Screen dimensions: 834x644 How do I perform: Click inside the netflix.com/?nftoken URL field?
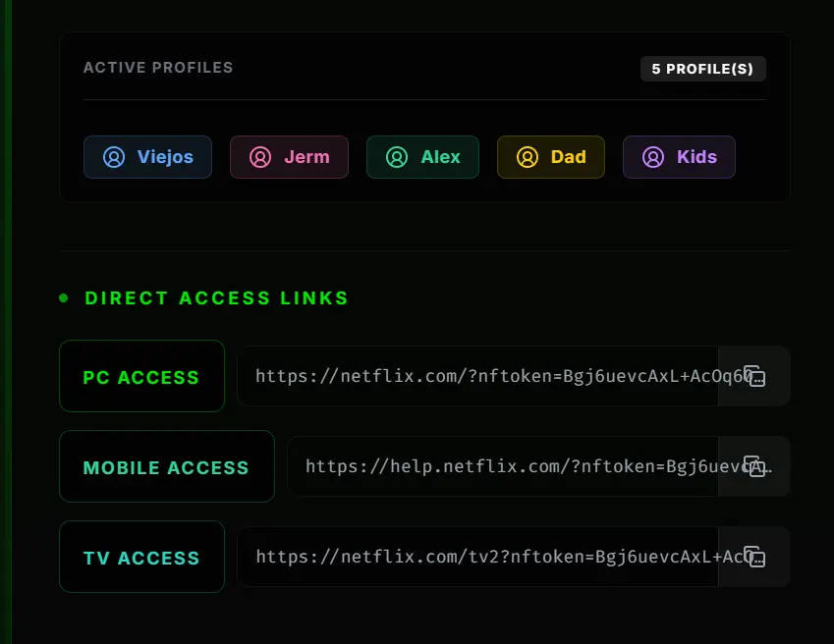(x=477, y=376)
